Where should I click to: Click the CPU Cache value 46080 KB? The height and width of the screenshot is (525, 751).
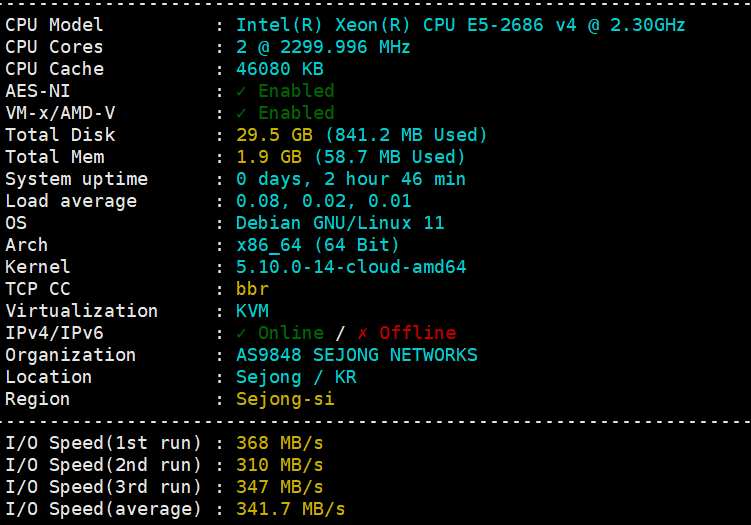click(x=280, y=69)
